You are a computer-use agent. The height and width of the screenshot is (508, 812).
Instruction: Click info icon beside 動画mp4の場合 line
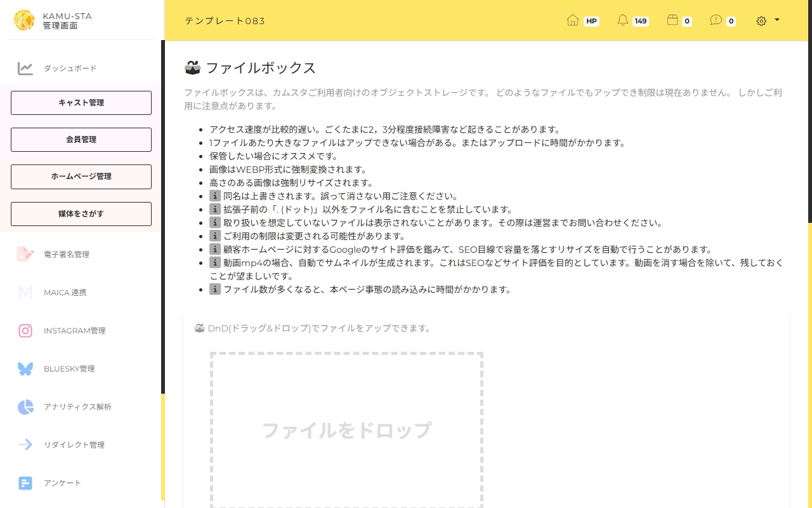(x=215, y=263)
